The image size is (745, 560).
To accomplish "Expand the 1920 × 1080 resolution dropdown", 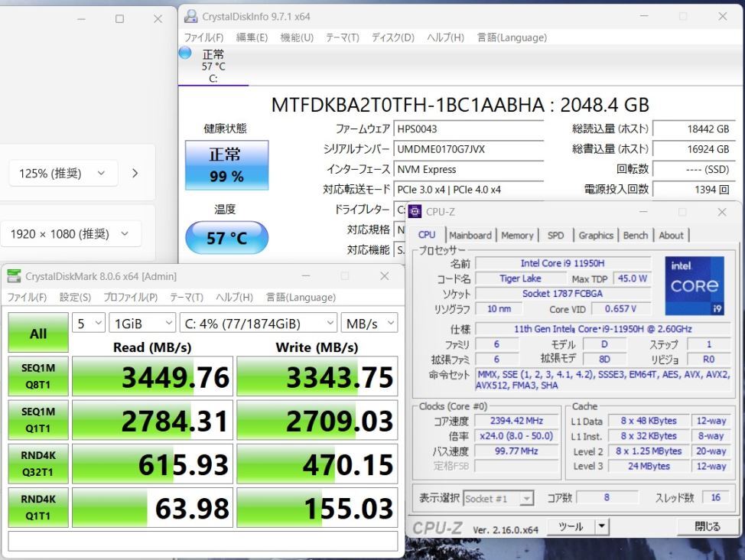I will (70, 234).
